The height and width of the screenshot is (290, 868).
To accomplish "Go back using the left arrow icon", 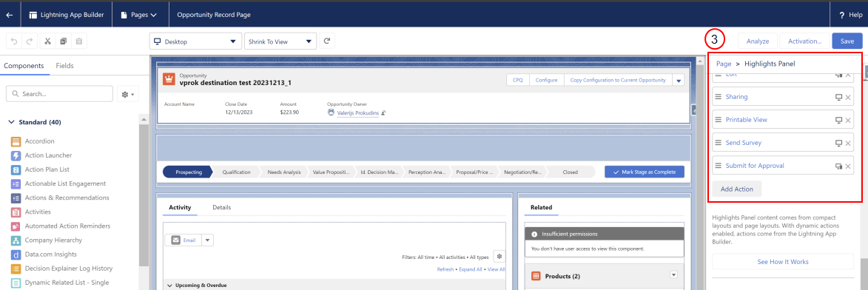I will pyautogui.click(x=10, y=15).
